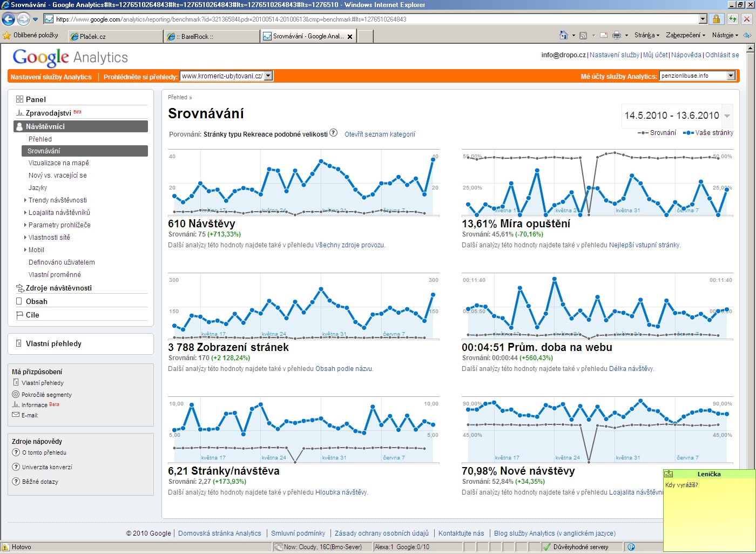Switch to the BarelRock tab
The image size is (756, 554).
(212, 36)
